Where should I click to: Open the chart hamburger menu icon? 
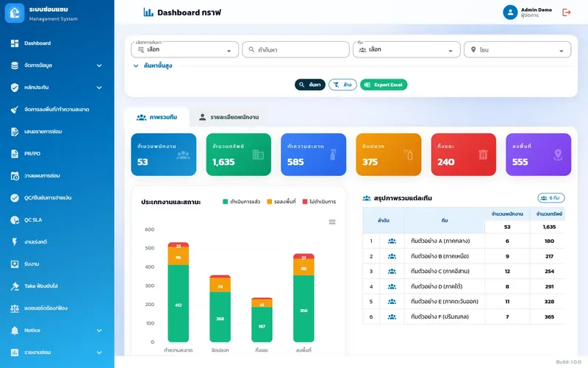tap(332, 222)
